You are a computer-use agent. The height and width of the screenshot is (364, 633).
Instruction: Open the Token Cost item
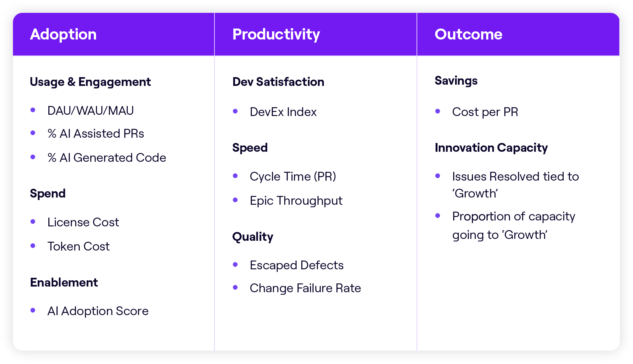click(78, 246)
